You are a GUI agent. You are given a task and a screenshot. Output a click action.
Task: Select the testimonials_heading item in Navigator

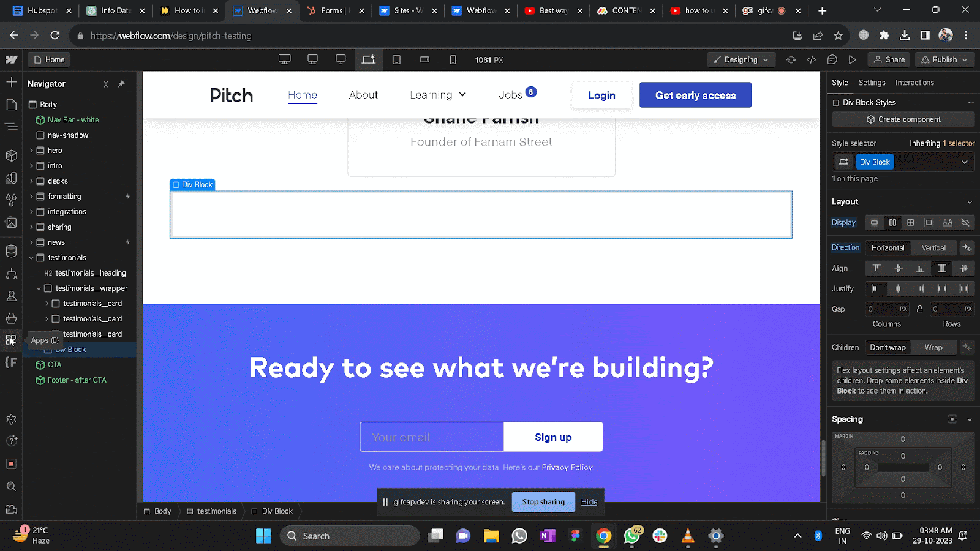pos(85,273)
